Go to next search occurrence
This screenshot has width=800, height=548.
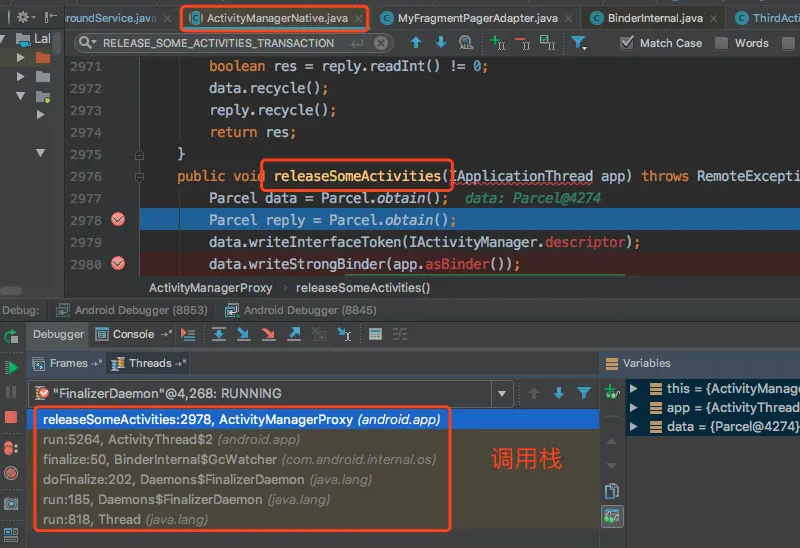click(x=441, y=42)
